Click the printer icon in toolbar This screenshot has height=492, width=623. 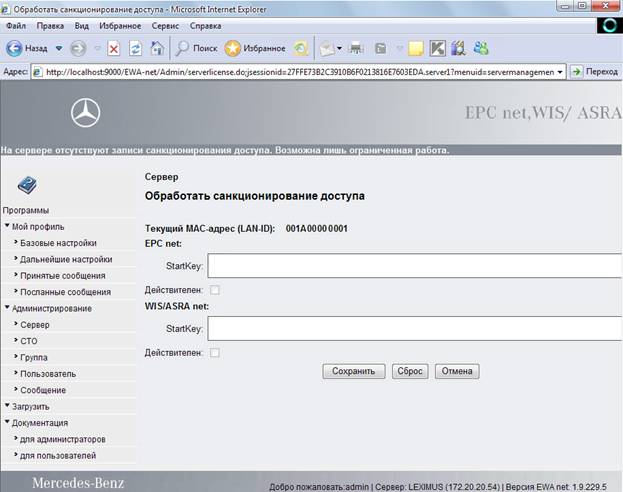(x=356, y=48)
